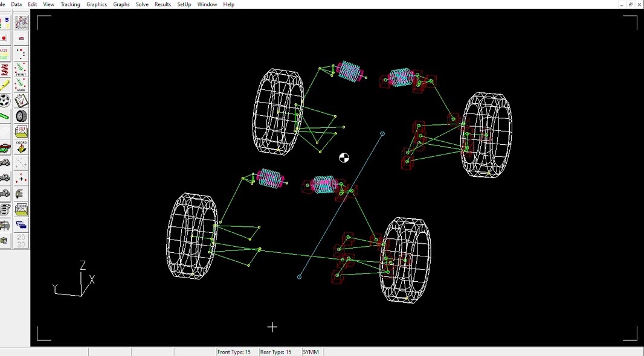Click the clipboard paste icon

(x=5, y=241)
